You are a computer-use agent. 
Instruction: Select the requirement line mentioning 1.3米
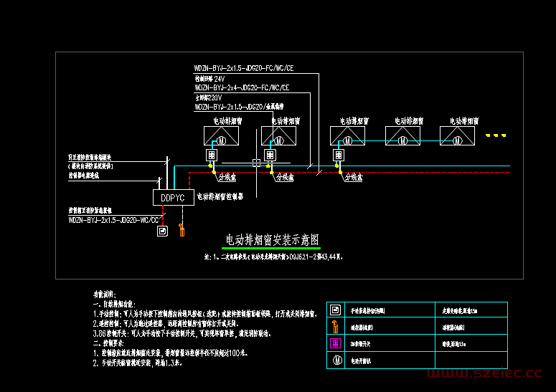pyautogui.click(x=138, y=363)
